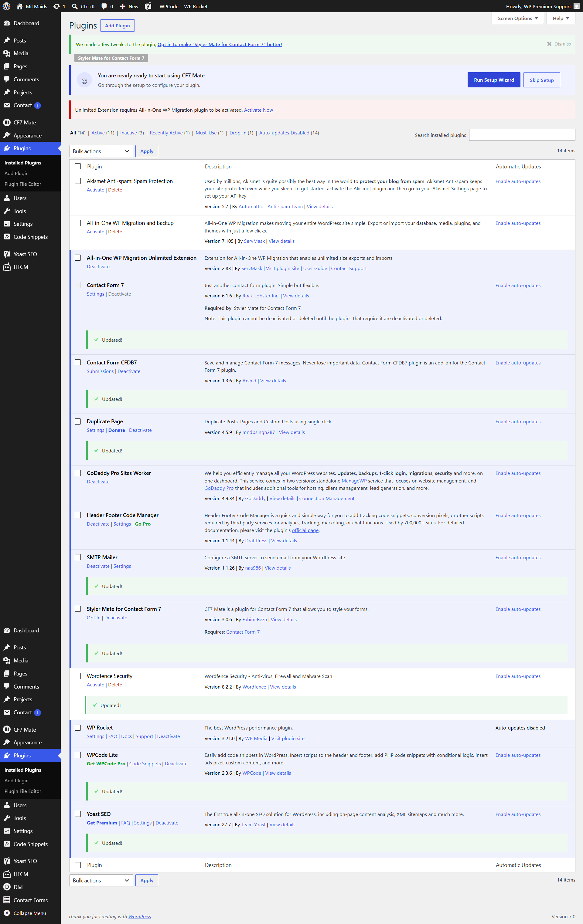583x924 pixels.
Task: Click the Activate Now link
Action: (258, 110)
